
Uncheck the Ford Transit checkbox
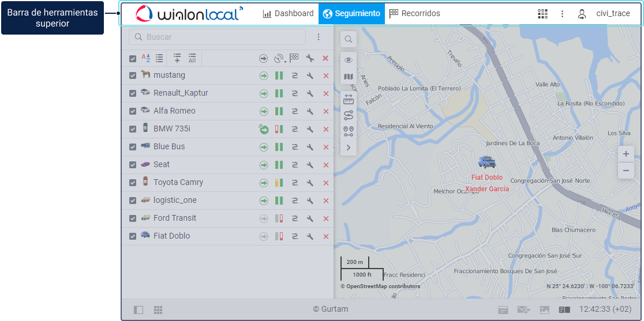click(132, 218)
